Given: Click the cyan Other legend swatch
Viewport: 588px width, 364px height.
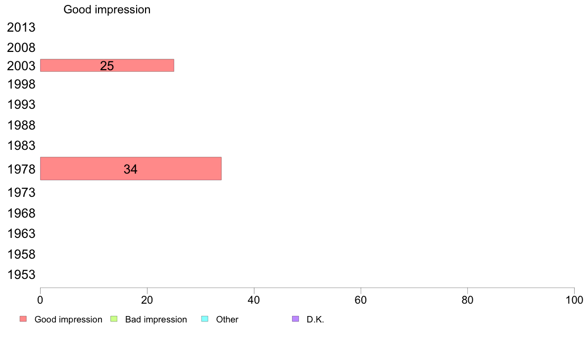Looking at the screenshot, I should [x=205, y=319].
